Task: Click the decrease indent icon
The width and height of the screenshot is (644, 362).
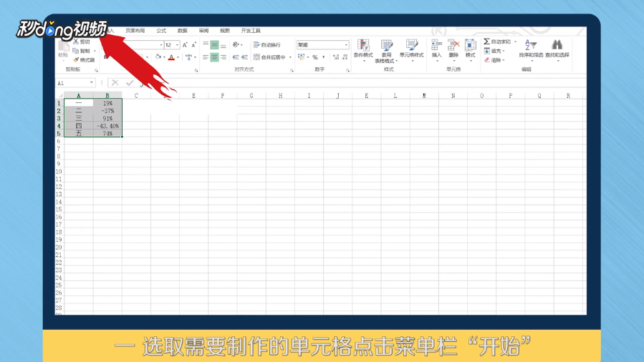Action: [236, 57]
